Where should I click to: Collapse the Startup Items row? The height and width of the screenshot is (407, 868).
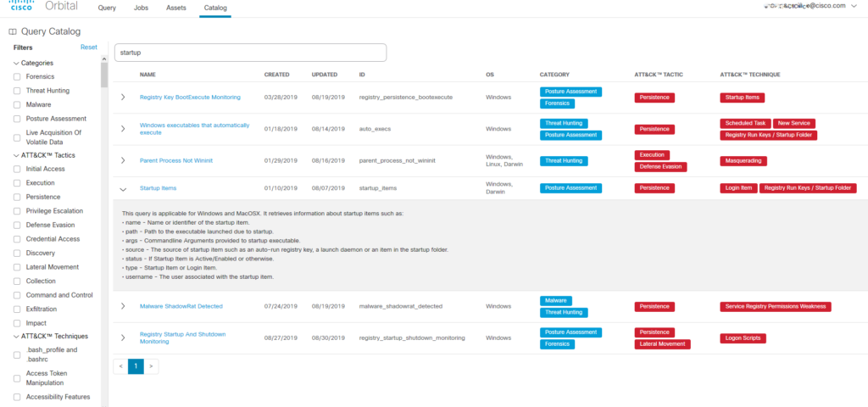pos(123,188)
